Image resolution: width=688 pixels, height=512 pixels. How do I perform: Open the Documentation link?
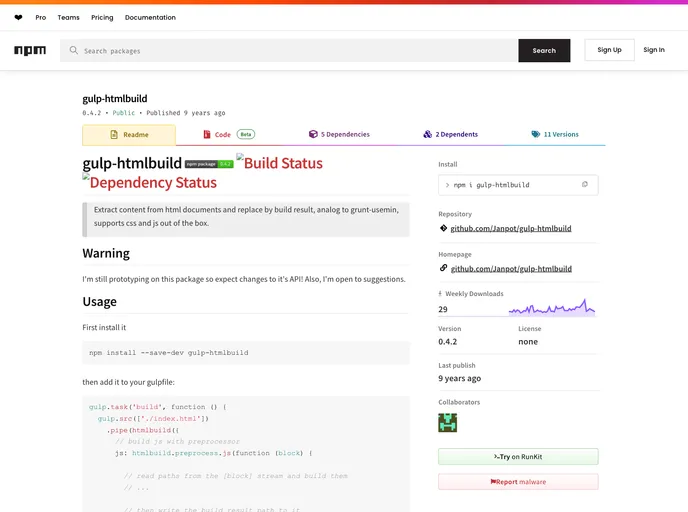point(150,18)
